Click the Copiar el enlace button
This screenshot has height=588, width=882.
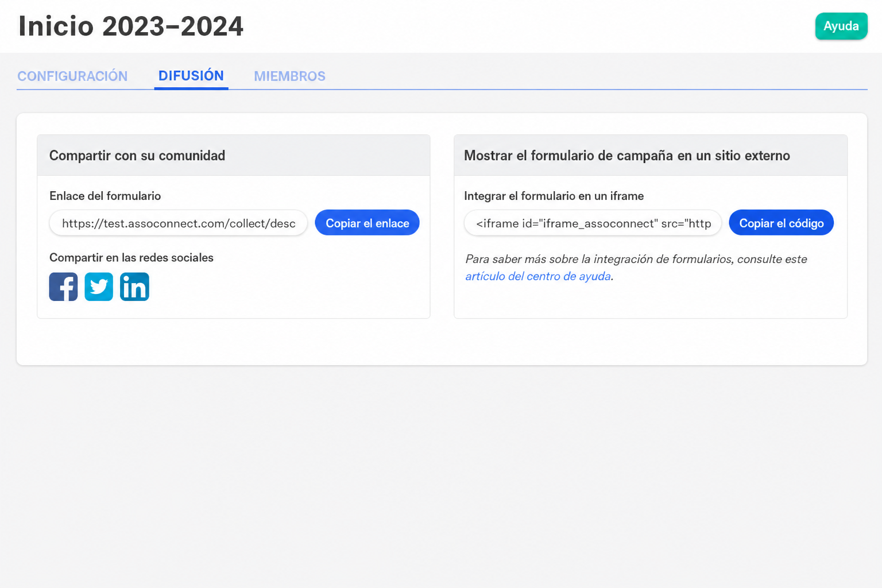click(367, 223)
